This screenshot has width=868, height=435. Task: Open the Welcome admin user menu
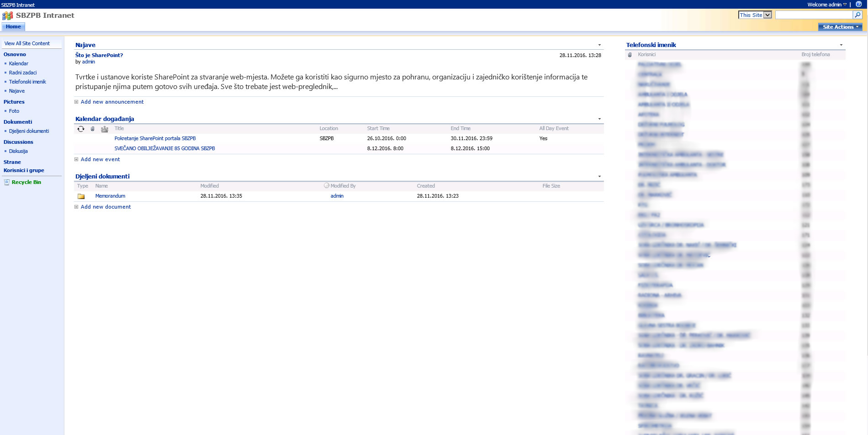(x=826, y=5)
